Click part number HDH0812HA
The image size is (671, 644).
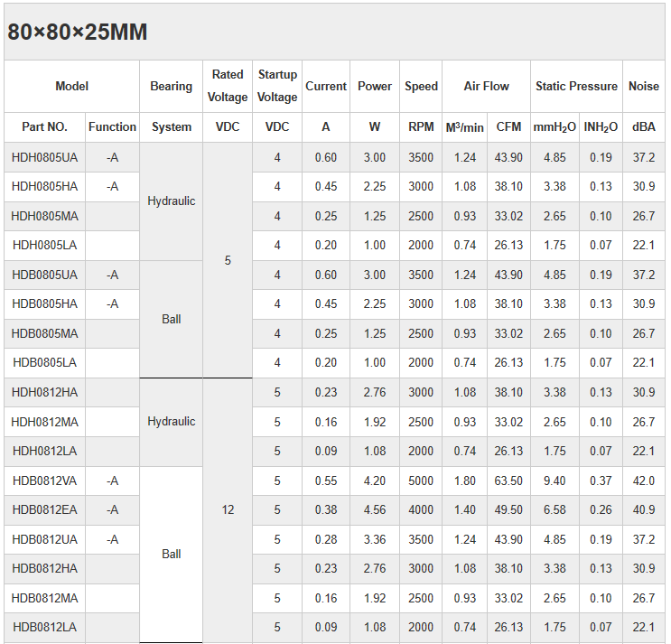pyautogui.click(x=45, y=392)
